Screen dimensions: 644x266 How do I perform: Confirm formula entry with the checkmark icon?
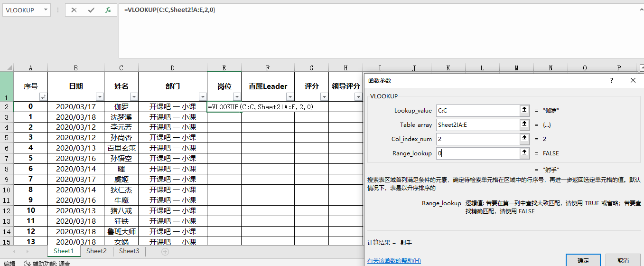click(x=91, y=10)
